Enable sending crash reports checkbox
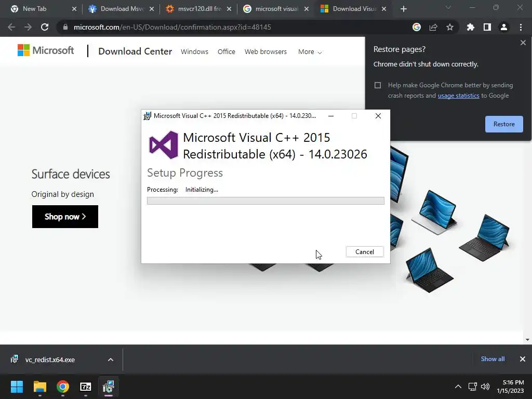This screenshot has height=399, width=532. (378, 85)
